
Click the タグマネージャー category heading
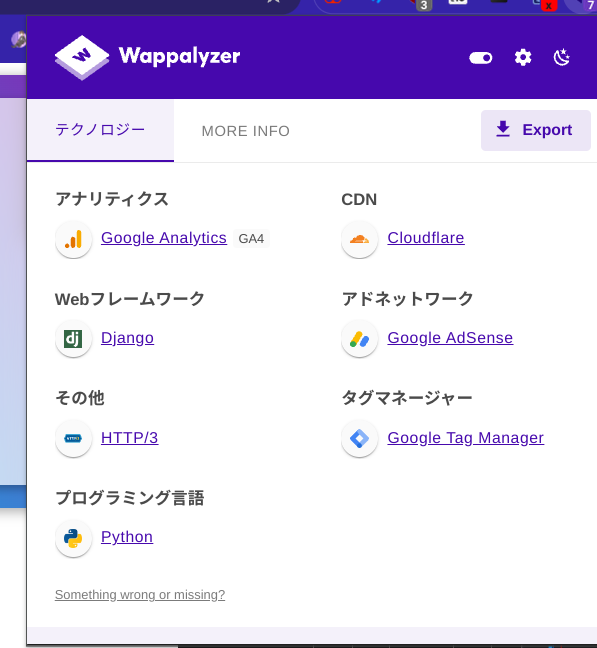pyautogui.click(x=407, y=398)
